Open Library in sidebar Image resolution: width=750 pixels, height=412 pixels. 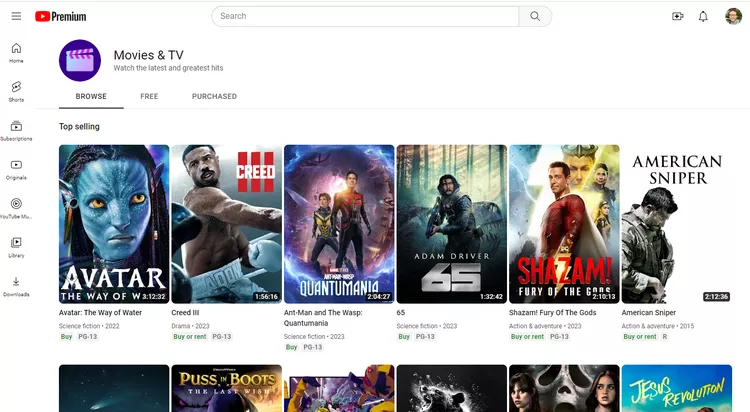16,247
